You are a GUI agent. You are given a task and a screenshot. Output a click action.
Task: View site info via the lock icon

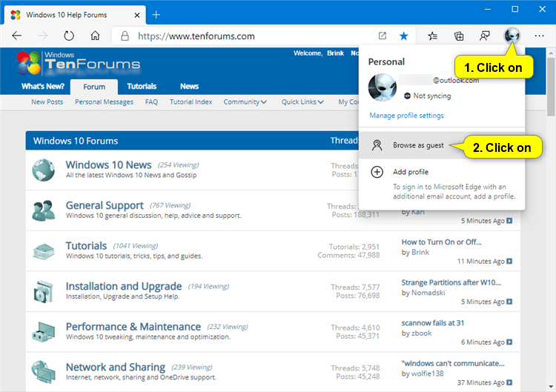pyautogui.click(x=125, y=36)
